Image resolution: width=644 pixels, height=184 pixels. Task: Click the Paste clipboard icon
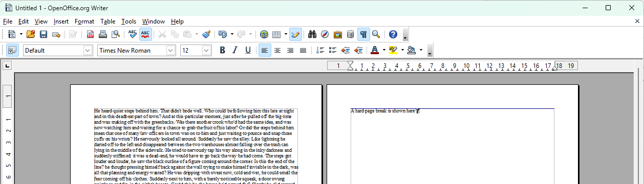(187, 34)
